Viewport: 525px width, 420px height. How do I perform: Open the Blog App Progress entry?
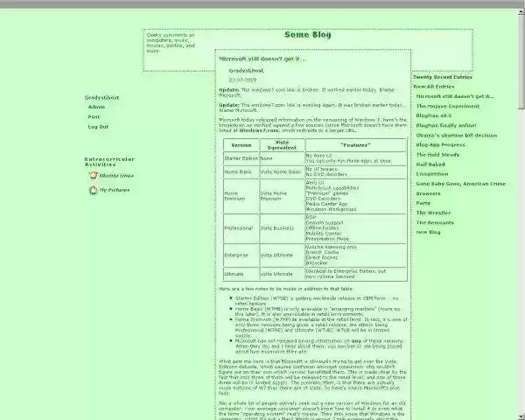click(440, 145)
